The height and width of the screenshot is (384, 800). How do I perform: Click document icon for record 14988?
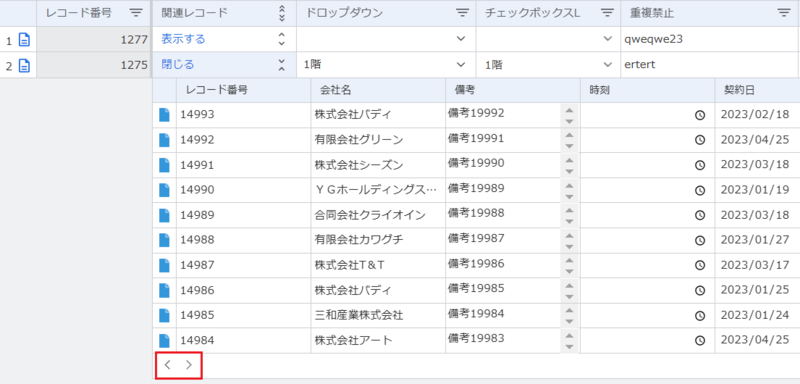tap(164, 240)
